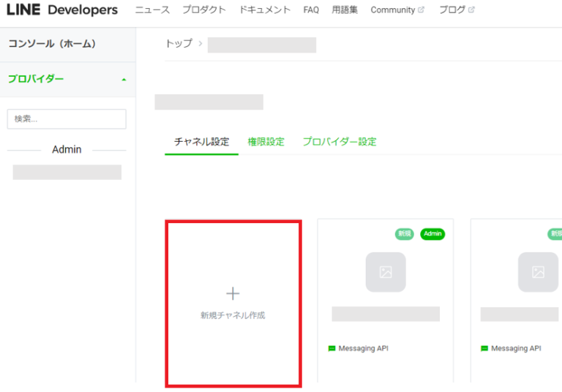Open the プロダクト menu item
Viewport: 562px width, 392px height.
[x=204, y=10]
